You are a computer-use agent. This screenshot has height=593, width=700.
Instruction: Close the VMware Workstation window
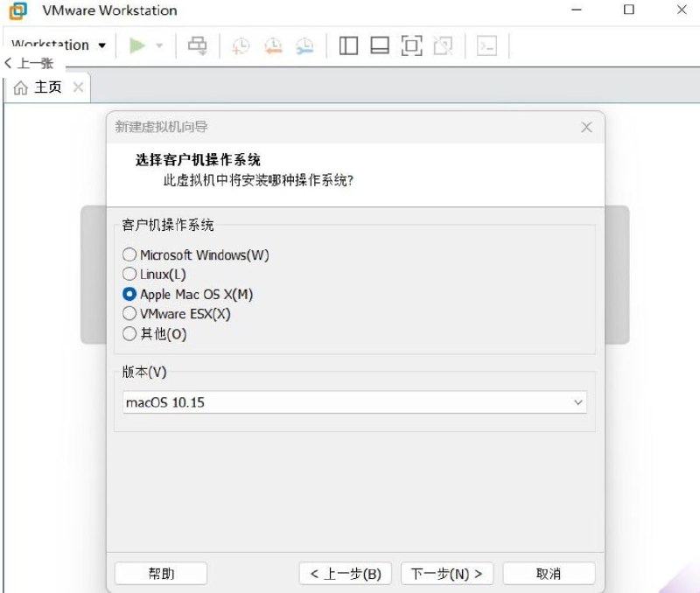682,10
